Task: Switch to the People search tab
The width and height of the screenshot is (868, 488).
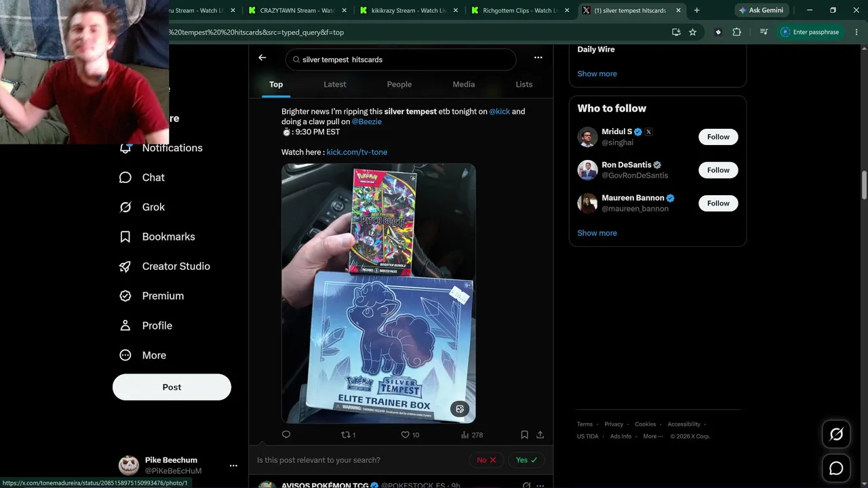Action: pos(399,85)
